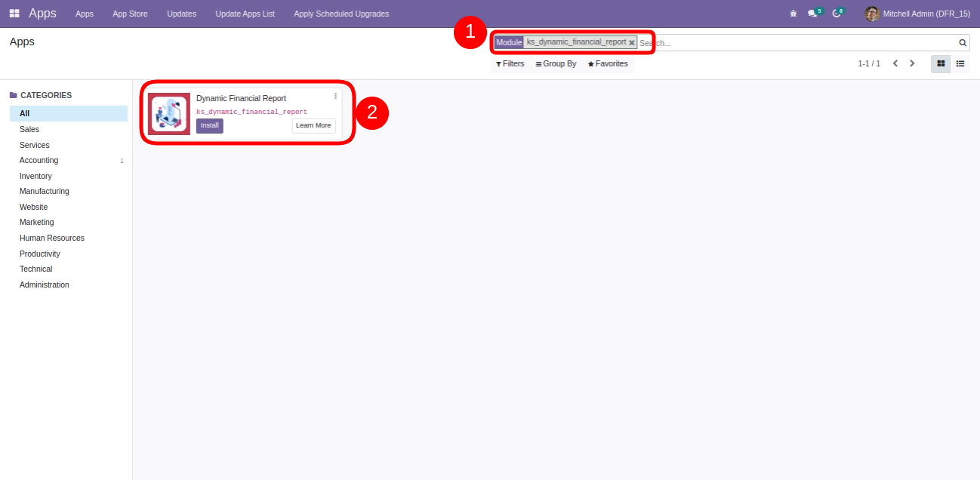Open the Dynamic Financial Report kebab menu

[x=335, y=96]
